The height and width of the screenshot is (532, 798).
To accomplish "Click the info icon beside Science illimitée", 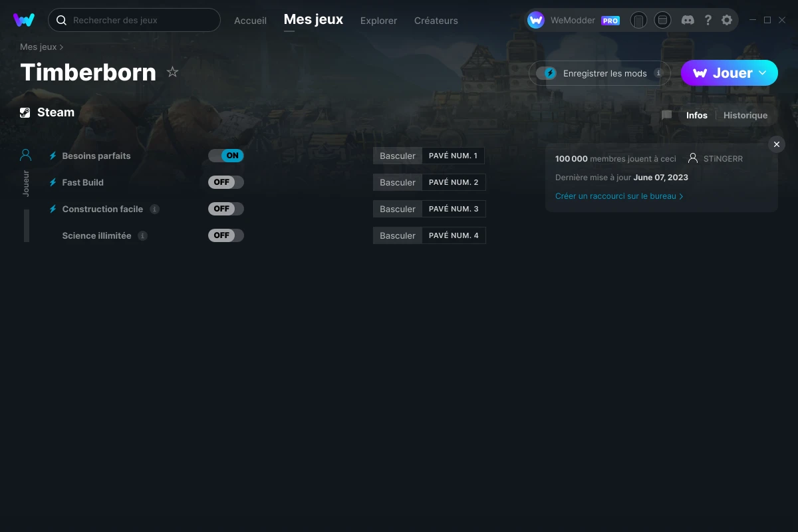I will pyautogui.click(x=142, y=235).
